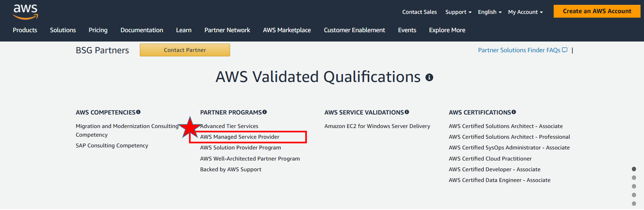Click Create an AWS Account button
Screen dimensions: 644x210
pyautogui.click(x=597, y=11)
